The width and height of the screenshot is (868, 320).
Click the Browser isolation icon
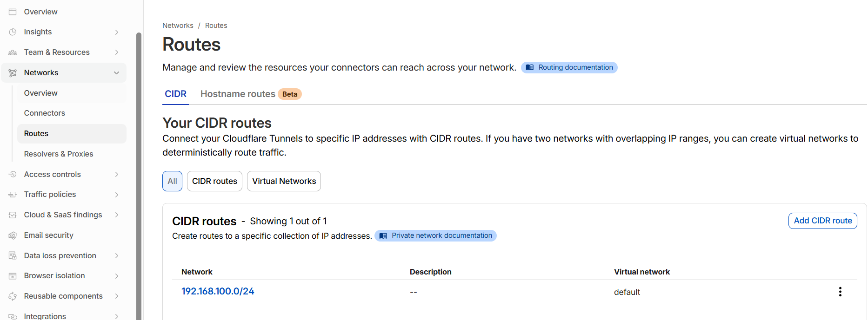tap(13, 276)
